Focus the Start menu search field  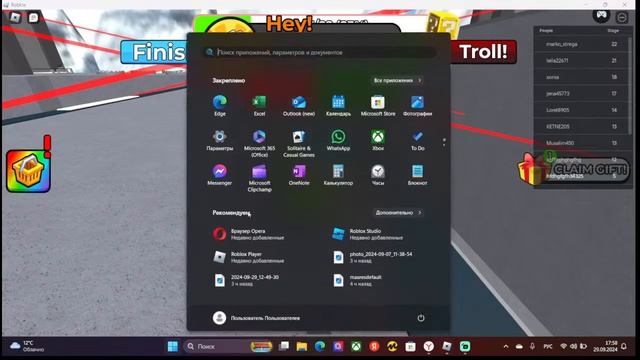pyautogui.click(x=320, y=52)
